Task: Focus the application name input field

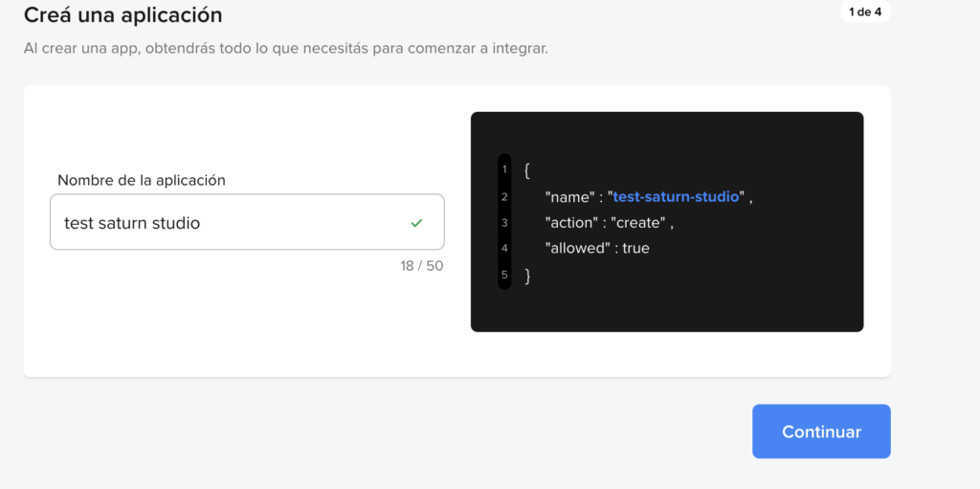Action: click(230, 223)
